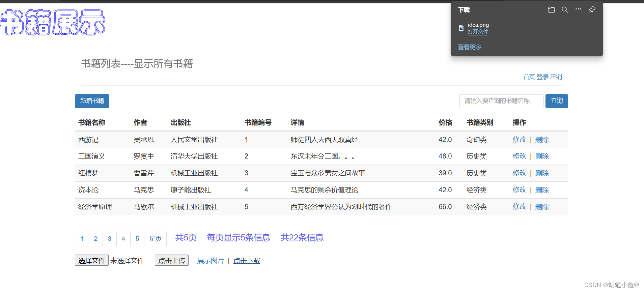Click 修改 for 资本论
The image size is (644, 291).
pyautogui.click(x=519, y=190)
